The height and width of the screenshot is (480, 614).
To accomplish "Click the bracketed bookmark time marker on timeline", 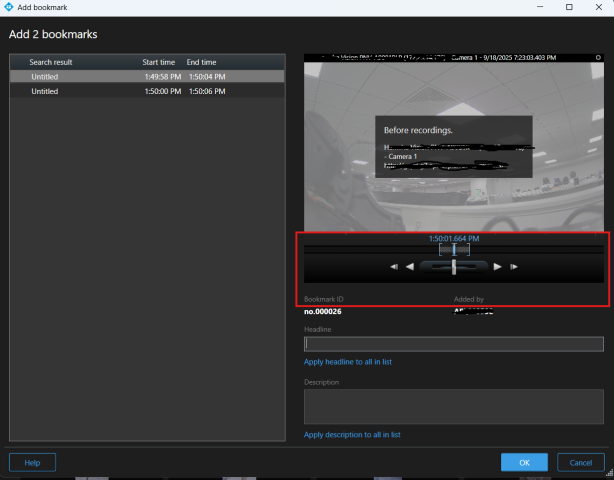I will point(454,249).
